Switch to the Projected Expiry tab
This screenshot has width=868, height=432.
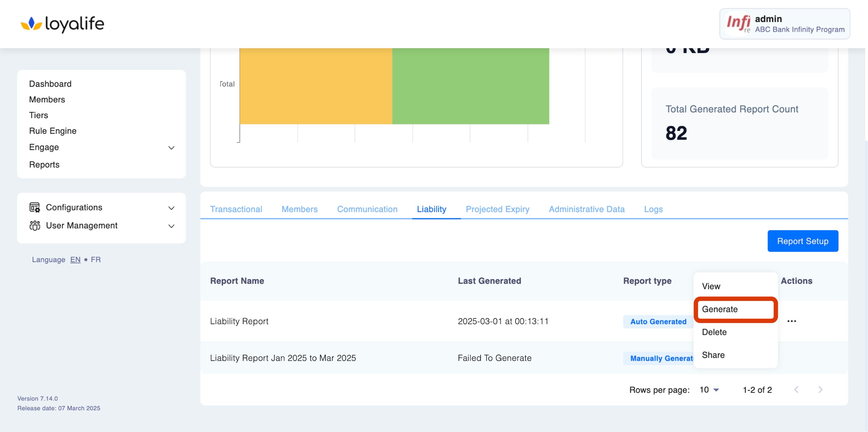coord(497,209)
